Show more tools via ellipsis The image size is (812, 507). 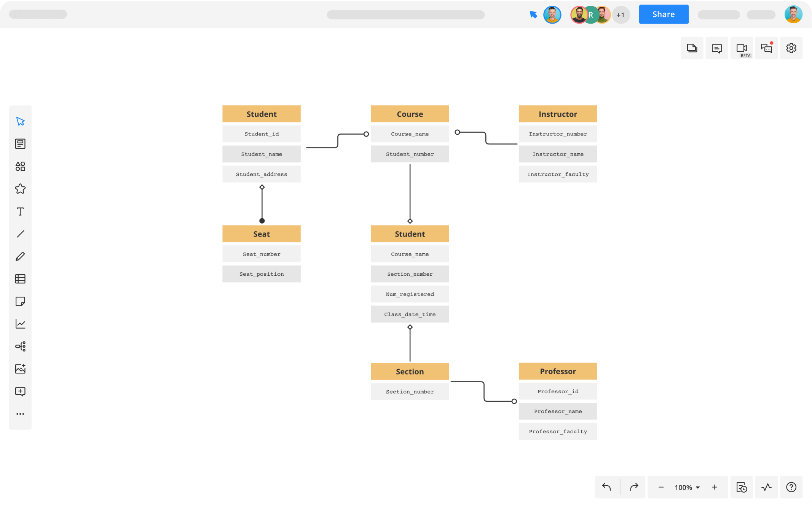point(20,414)
